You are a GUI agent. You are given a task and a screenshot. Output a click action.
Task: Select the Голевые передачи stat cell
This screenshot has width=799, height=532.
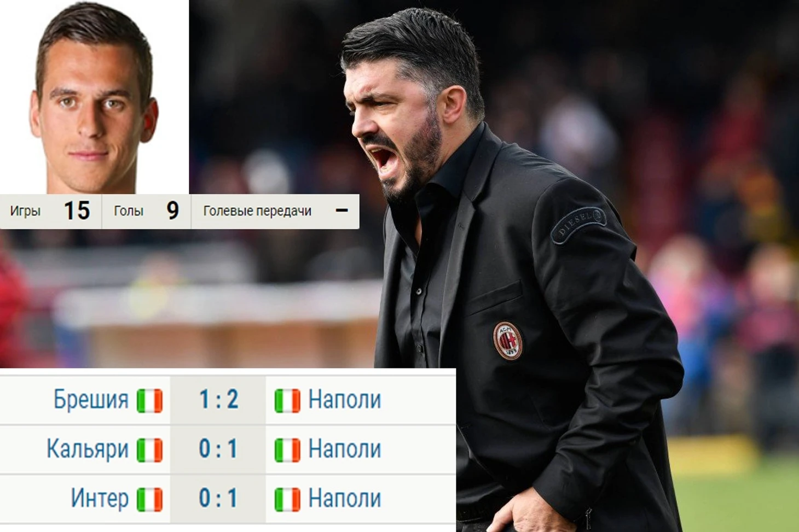coord(275,211)
